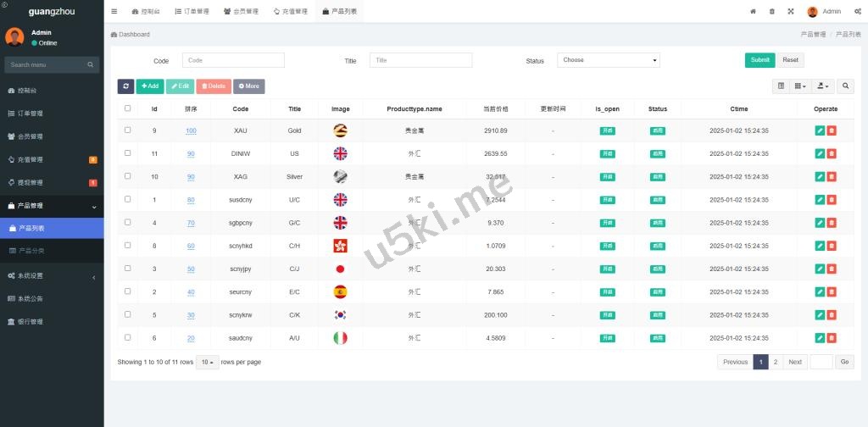The image size is (868, 427).
Task: Toggle fullscreen using the expand icon
Action: [x=790, y=12]
